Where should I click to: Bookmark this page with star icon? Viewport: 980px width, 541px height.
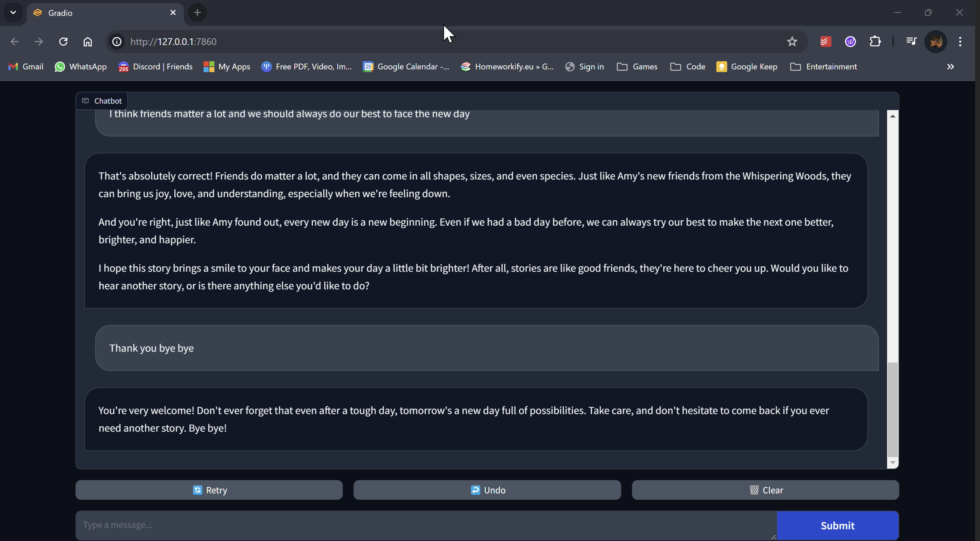792,41
